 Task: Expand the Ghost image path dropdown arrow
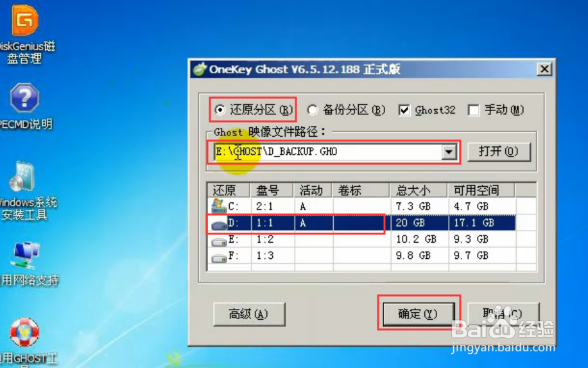449,152
